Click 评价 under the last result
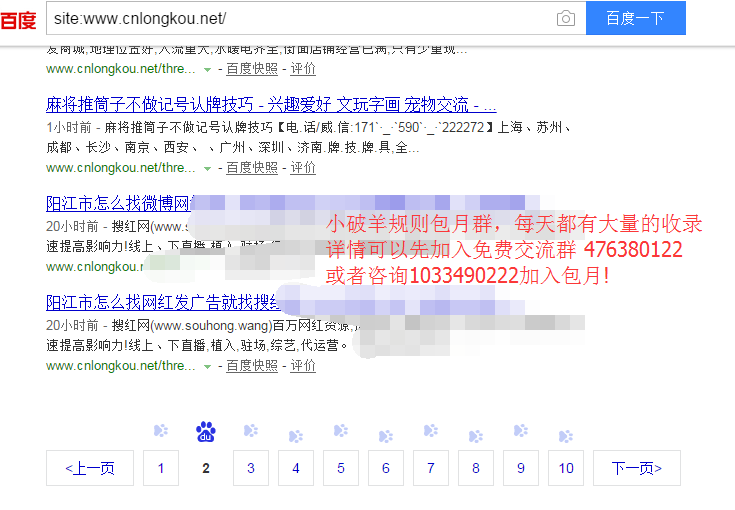This screenshot has height=510, width=735. [x=303, y=366]
